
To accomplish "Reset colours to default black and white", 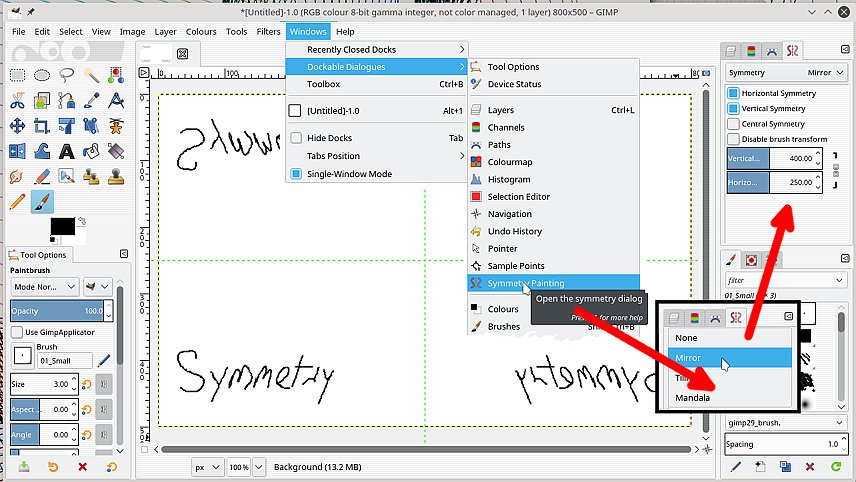I will point(53,240).
